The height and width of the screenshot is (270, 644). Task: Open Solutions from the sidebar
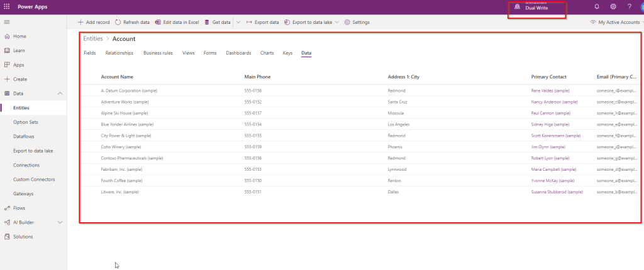pyautogui.click(x=23, y=237)
